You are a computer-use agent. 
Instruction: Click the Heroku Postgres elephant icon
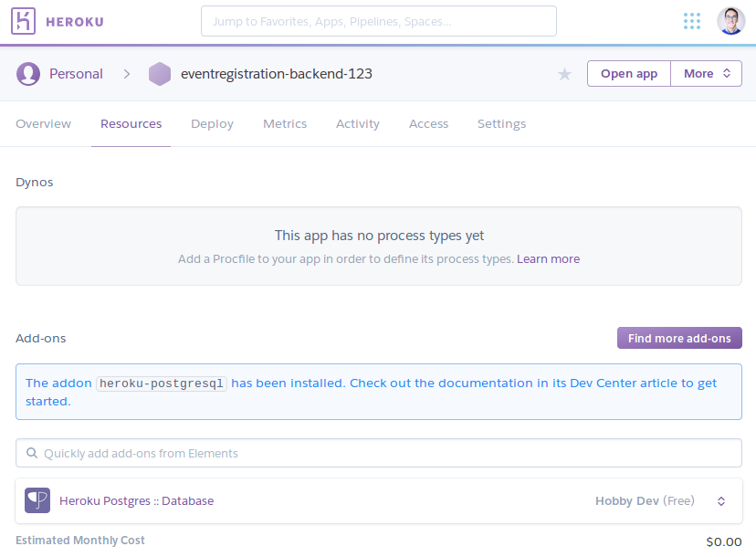[x=37, y=500]
